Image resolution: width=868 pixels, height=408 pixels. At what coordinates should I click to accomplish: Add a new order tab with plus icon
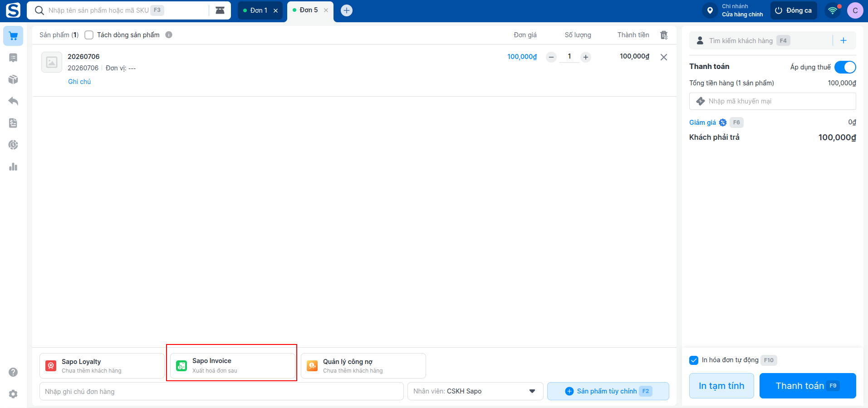pyautogui.click(x=347, y=10)
